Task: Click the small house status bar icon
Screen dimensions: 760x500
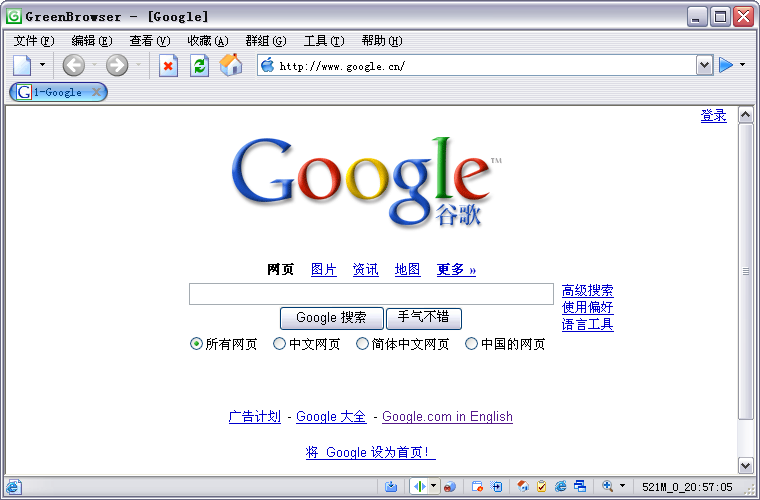Action: 522,486
